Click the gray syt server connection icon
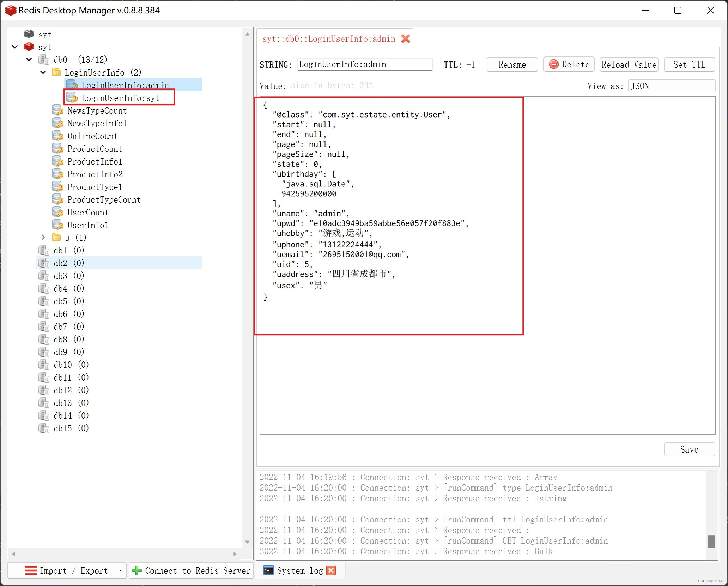This screenshot has width=728, height=586. pos(29,34)
